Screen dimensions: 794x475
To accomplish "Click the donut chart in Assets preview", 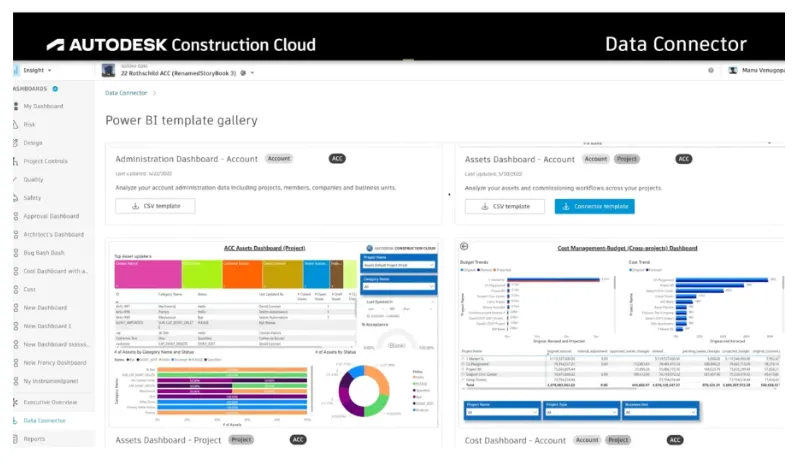I will point(364,391).
